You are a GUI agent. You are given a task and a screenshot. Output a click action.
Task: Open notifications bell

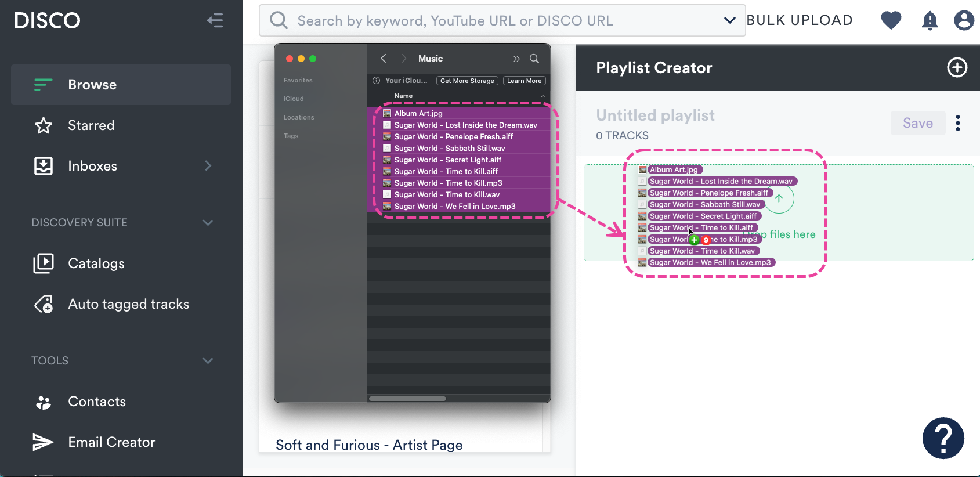[x=930, y=21]
